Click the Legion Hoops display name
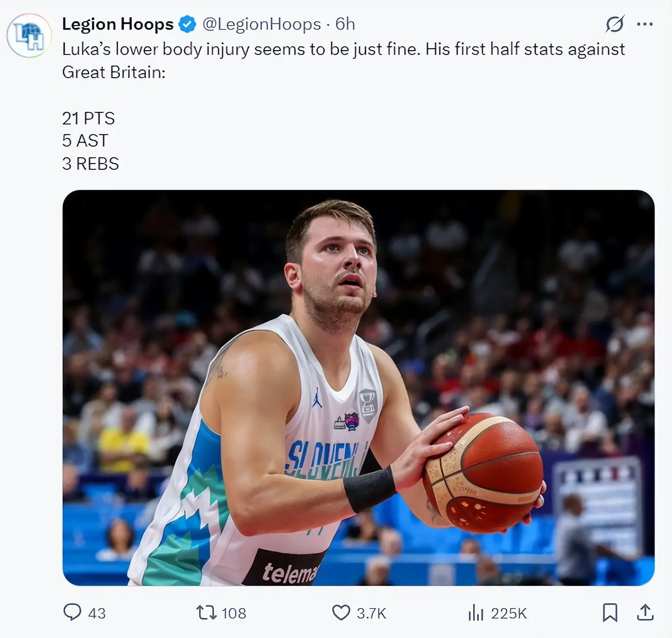Screen dimensions: 672x638 coord(117,24)
